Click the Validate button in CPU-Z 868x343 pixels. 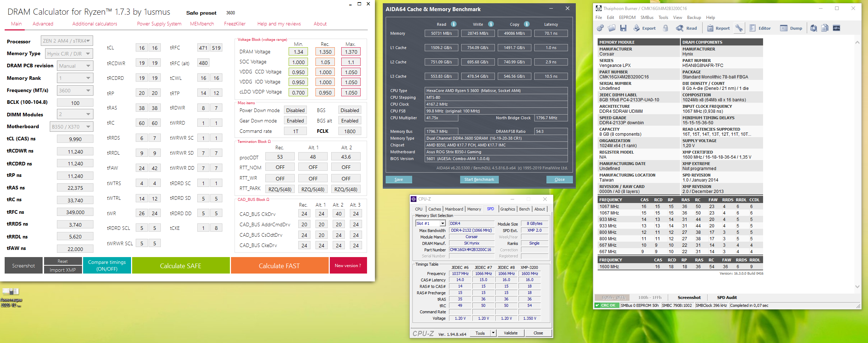[511, 333]
